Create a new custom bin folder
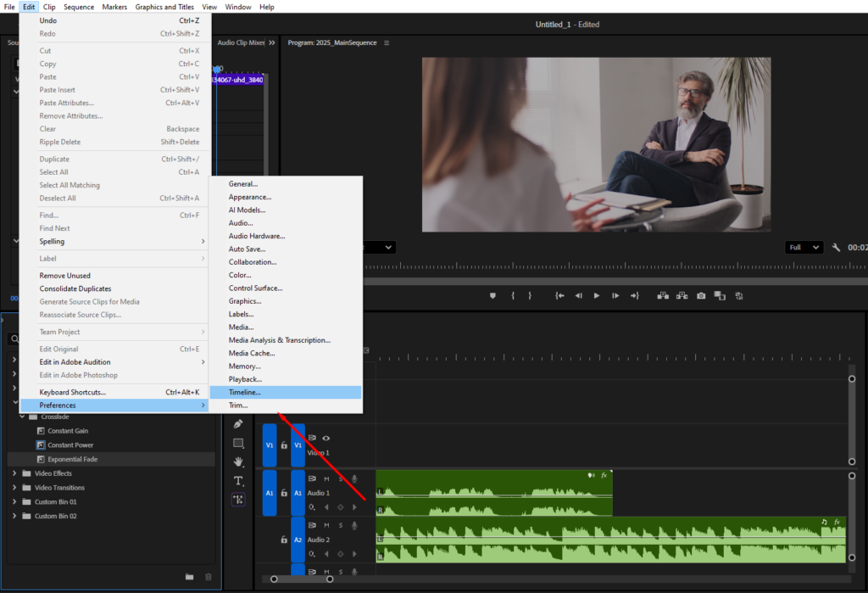 point(189,577)
